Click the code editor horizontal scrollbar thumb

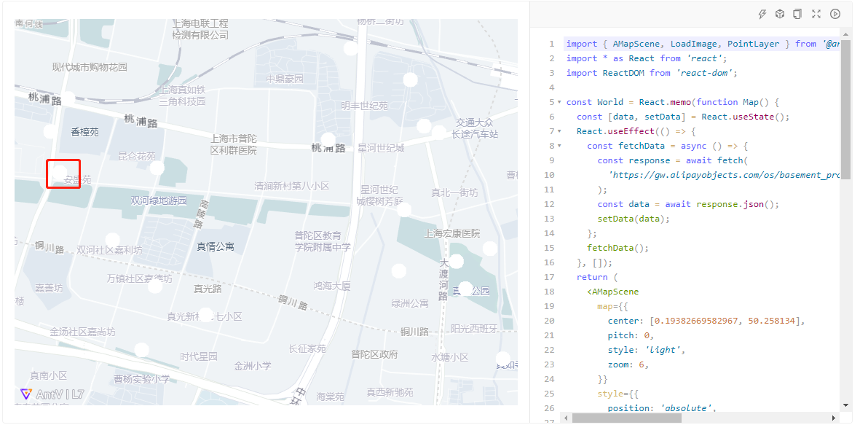(627, 418)
